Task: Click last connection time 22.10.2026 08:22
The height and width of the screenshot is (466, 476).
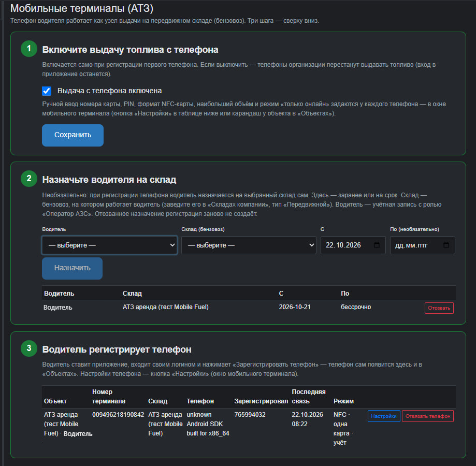Action: 307,419
